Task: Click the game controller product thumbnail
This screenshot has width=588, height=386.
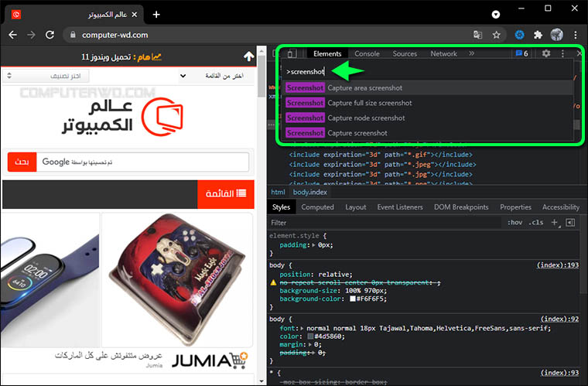Action: tap(177, 280)
